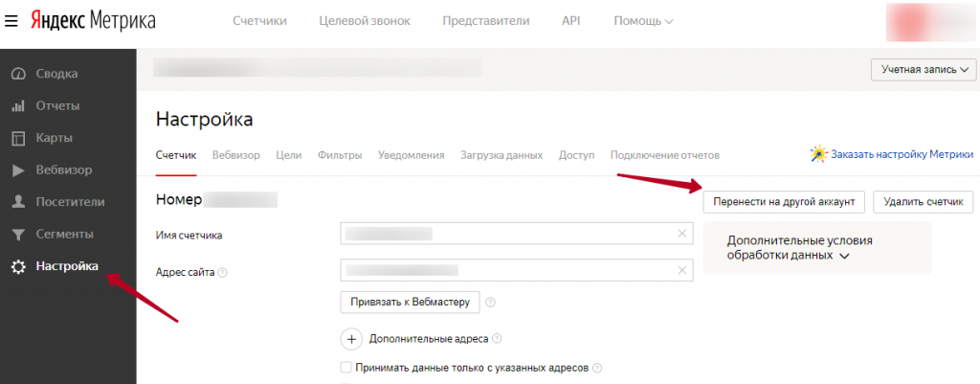
Task: Click into the Адрес сайта input field
Action: 518,270
